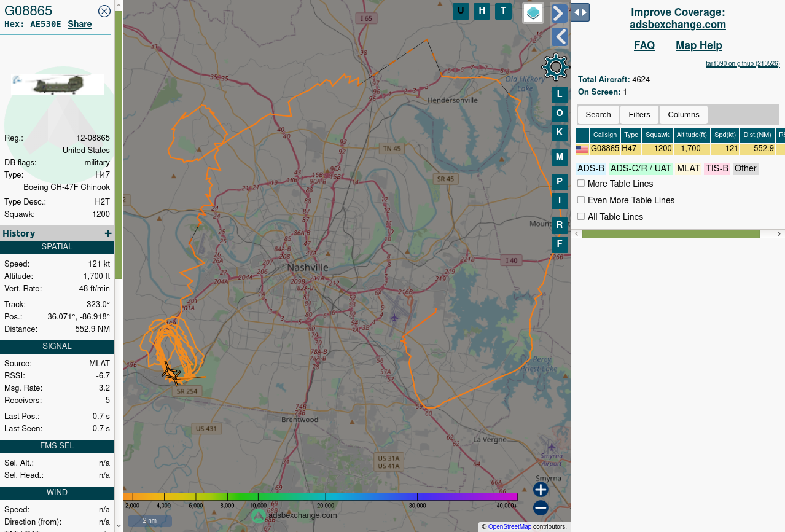Open the Filters tab
The width and height of the screenshot is (785, 532).
coord(639,115)
